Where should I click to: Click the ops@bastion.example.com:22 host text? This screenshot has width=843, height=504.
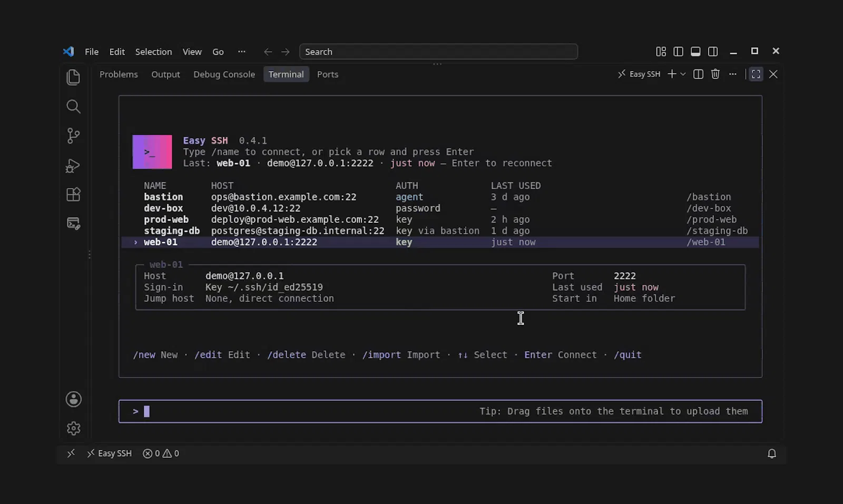pyautogui.click(x=283, y=197)
